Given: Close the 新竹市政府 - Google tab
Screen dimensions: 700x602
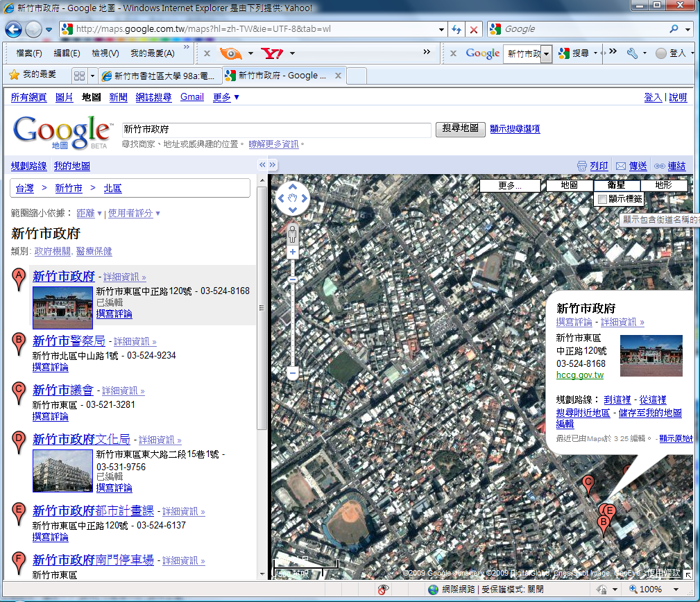Looking at the screenshot, I should [338, 76].
